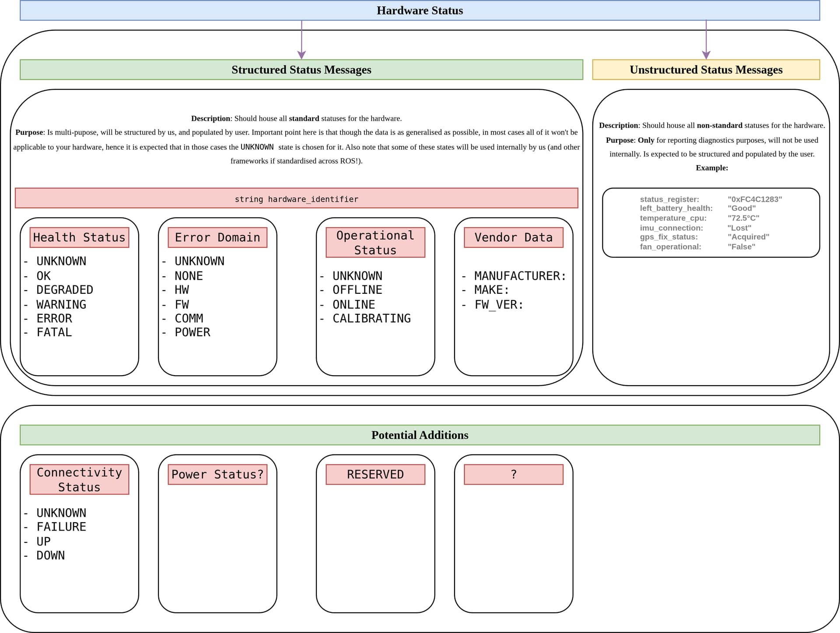Select ERROR in Health Status list

(x=54, y=318)
